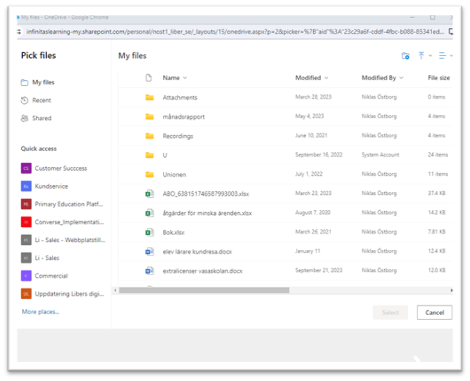Click the More places... link
Screen dimensions: 470x381
point(40,312)
